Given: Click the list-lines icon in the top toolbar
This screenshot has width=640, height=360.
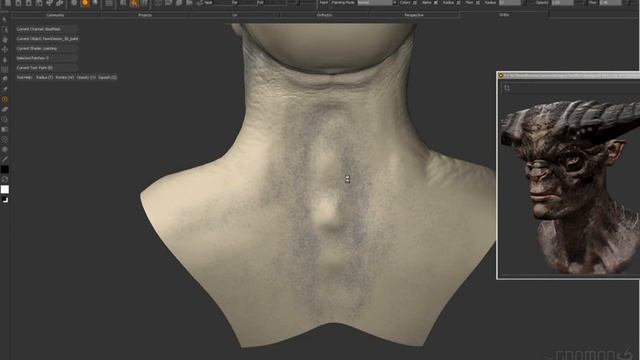Looking at the screenshot, I should [109, 3].
